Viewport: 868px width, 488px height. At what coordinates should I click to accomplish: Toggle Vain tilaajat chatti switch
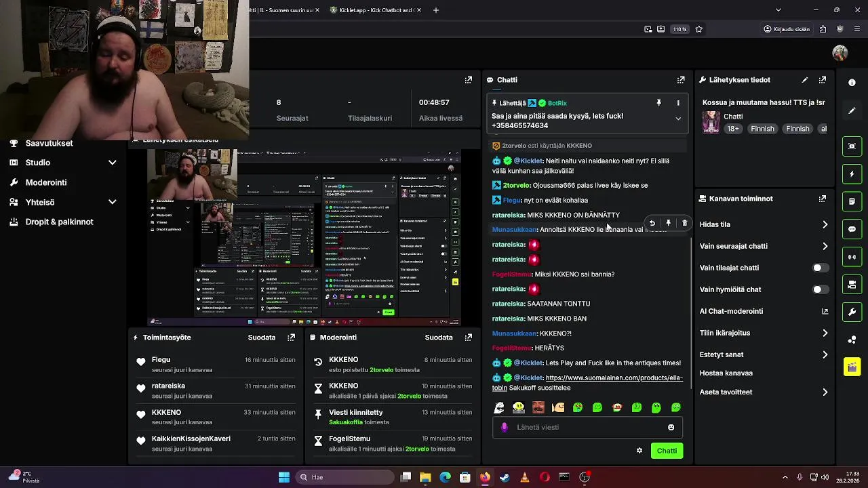click(820, 268)
